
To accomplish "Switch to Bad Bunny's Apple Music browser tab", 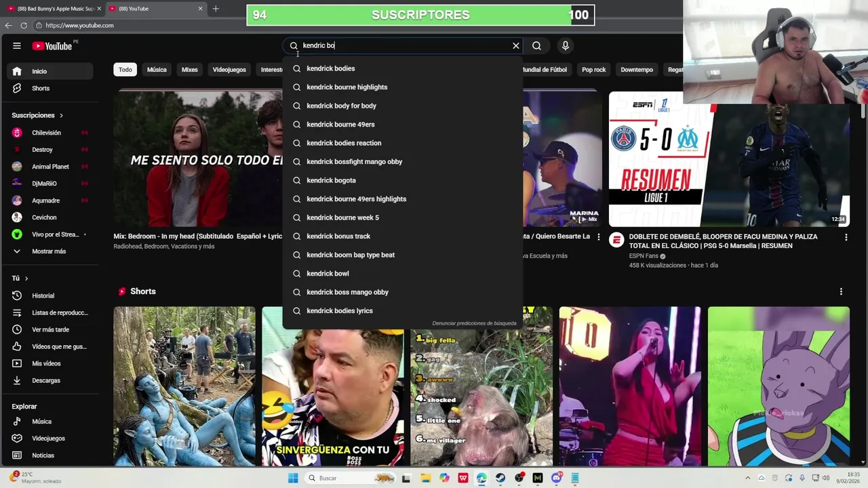I will pyautogui.click(x=53, y=9).
